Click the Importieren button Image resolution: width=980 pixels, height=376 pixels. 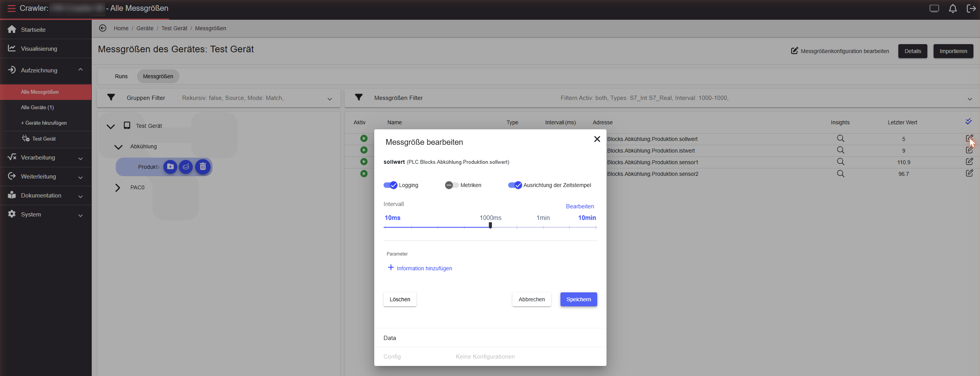point(953,51)
